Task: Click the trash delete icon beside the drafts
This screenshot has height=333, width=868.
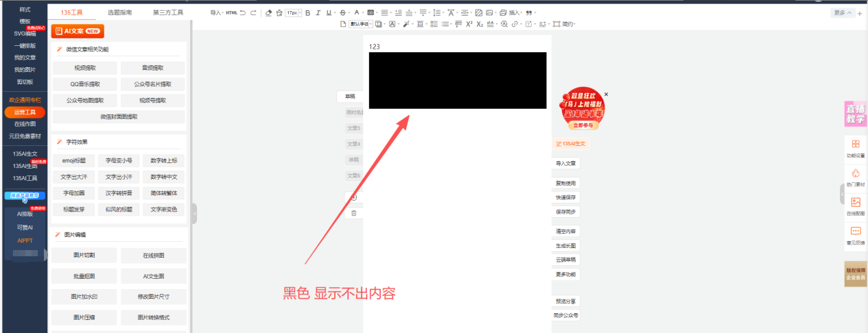Action: click(354, 213)
